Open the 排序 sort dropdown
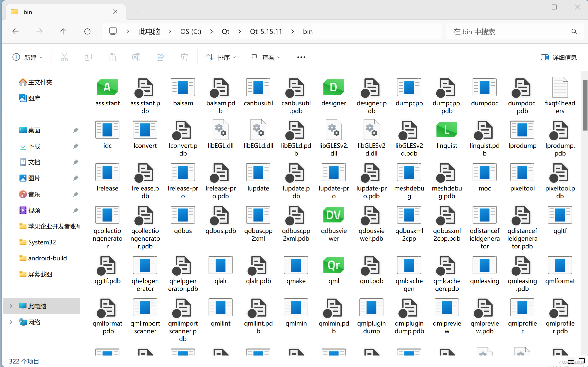588x367 pixels. point(221,57)
